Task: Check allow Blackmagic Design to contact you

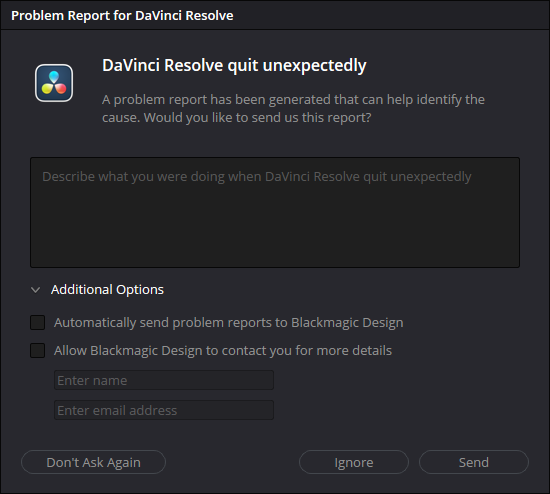Action: (x=38, y=351)
